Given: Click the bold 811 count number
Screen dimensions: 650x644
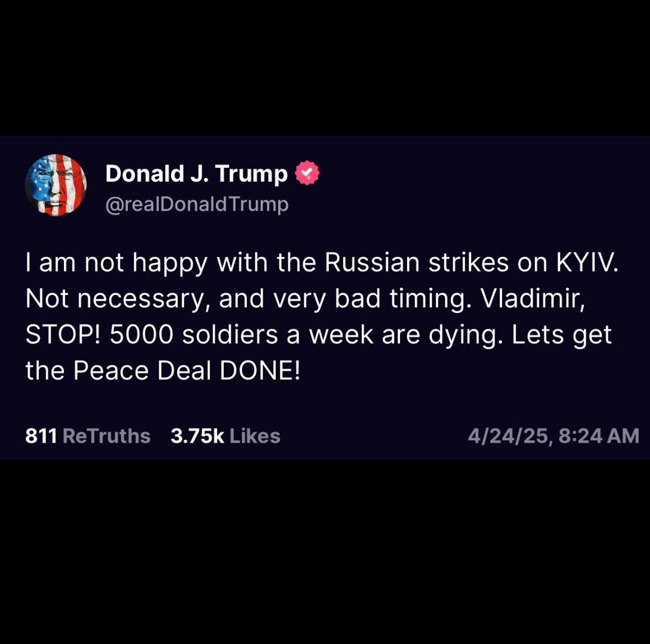Looking at the screenshot, I should point(41,436).
